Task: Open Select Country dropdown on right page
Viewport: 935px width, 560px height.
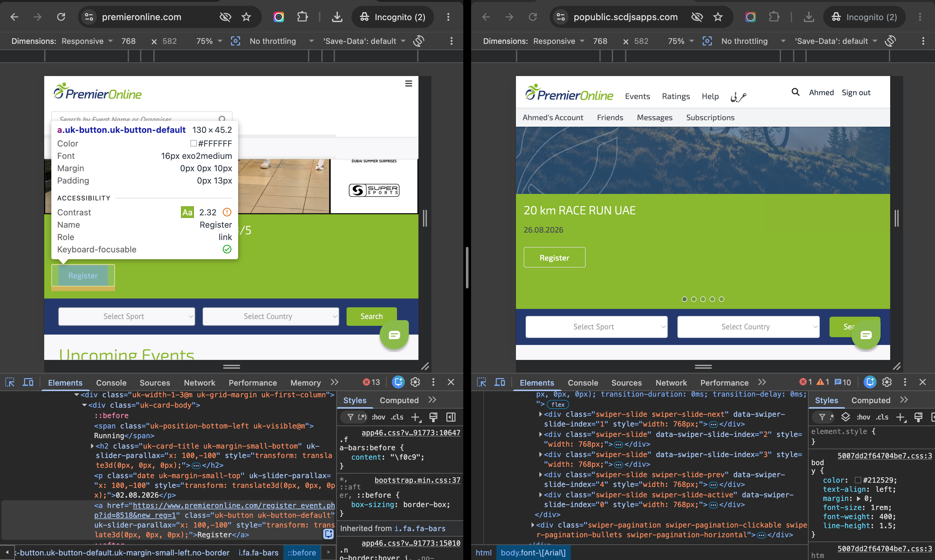Action: point(748,327)
